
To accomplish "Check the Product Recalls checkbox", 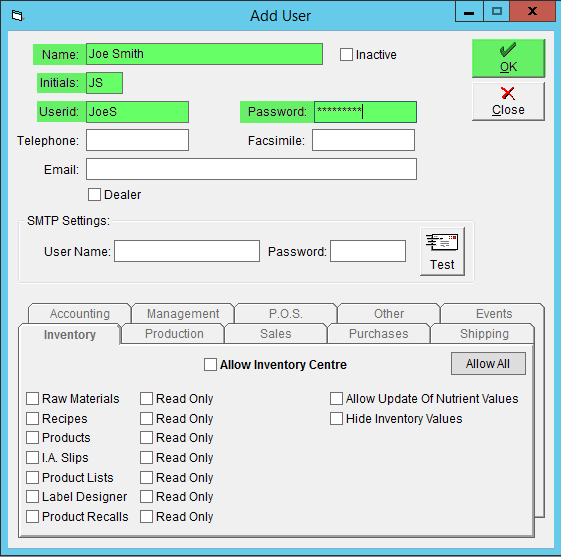I will pyautogui.click(x=33, y=517).
